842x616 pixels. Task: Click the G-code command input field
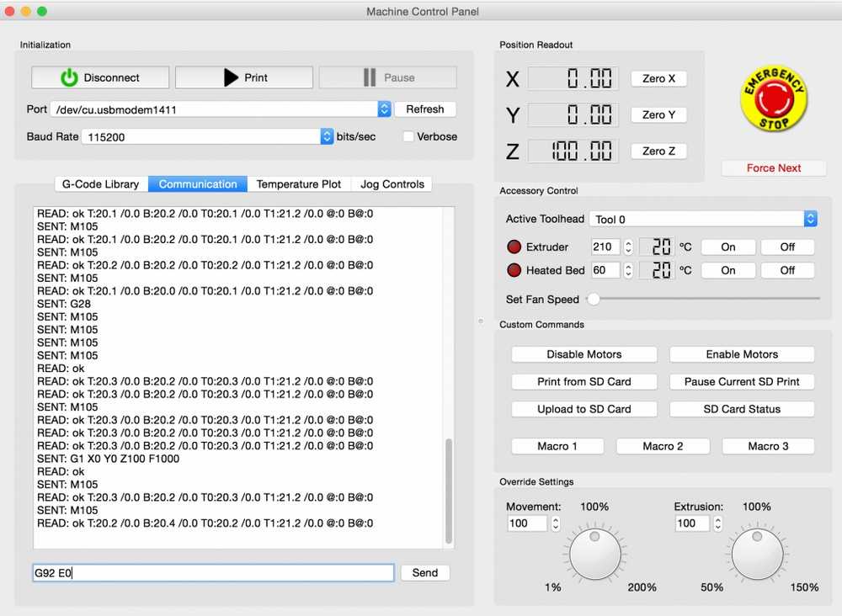[x=213, y=573]
